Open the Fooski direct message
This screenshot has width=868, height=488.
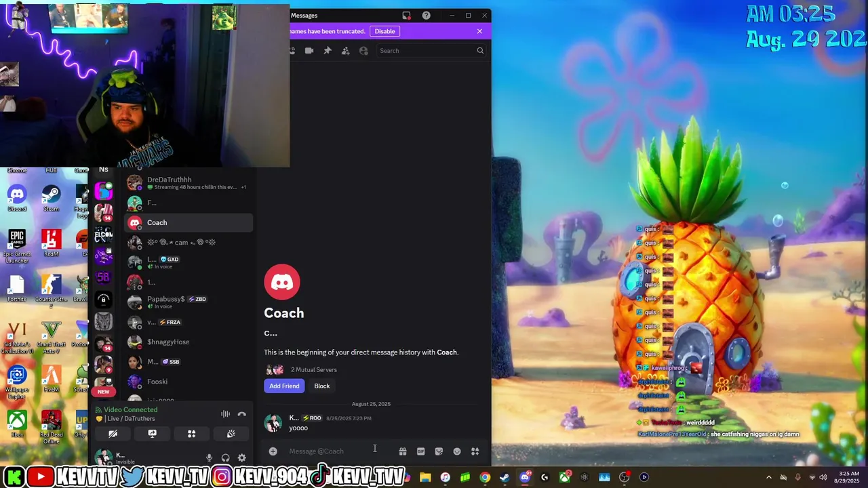tap(189, 382)
